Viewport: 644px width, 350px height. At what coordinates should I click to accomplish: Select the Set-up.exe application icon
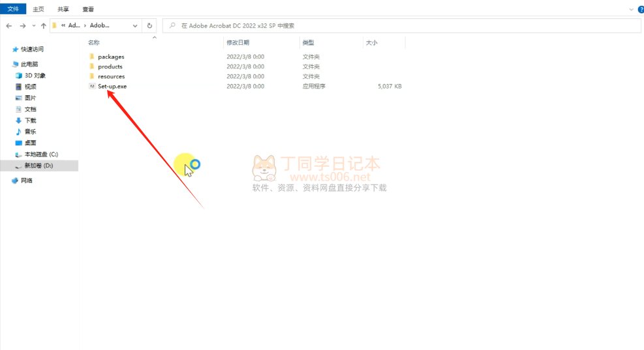92,86
